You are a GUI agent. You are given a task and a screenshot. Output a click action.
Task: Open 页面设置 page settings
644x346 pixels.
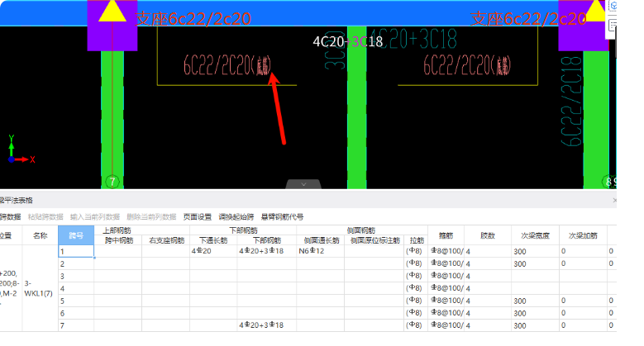click(197, 216)
